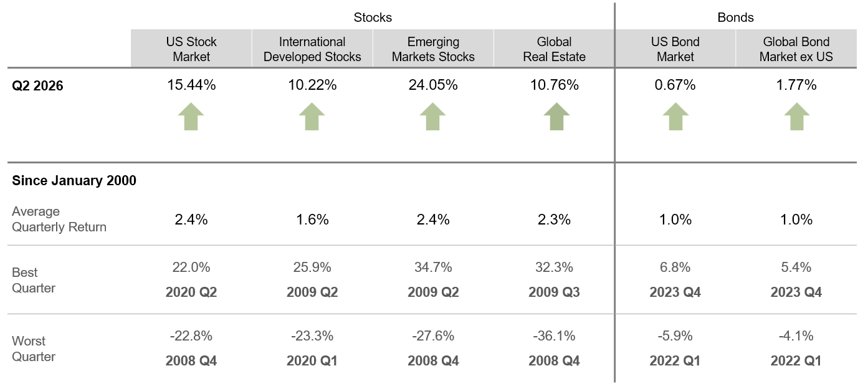Select the up arrow below Emerging Markets Stocks
The image size is (868, 391).
(x=433, y=117)
